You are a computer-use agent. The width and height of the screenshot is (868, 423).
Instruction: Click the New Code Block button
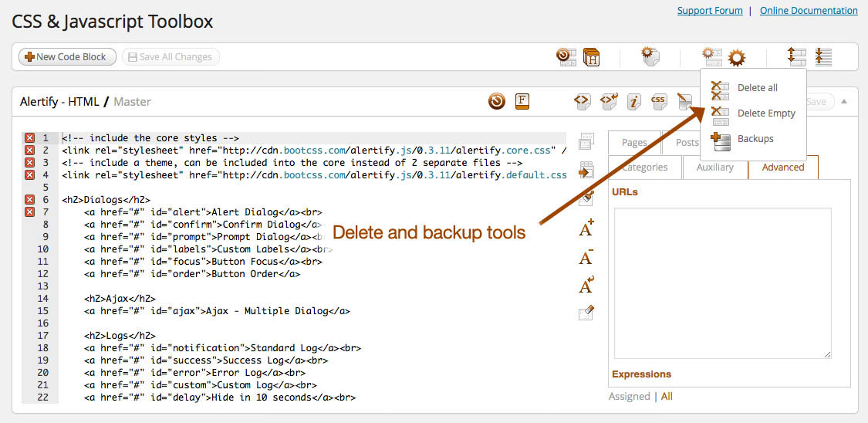(x=67, y=56)
